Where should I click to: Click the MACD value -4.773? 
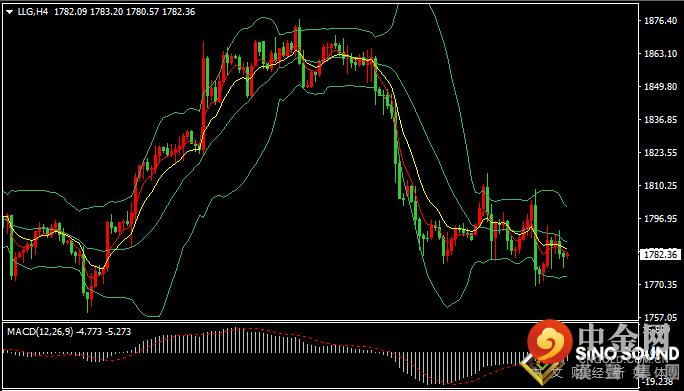89,332
